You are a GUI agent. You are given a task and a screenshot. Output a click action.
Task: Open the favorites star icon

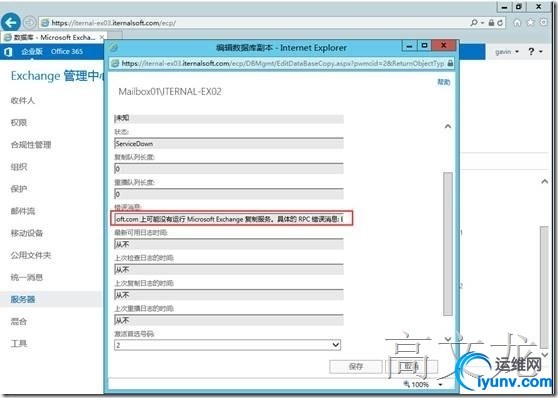click(531, 22)
